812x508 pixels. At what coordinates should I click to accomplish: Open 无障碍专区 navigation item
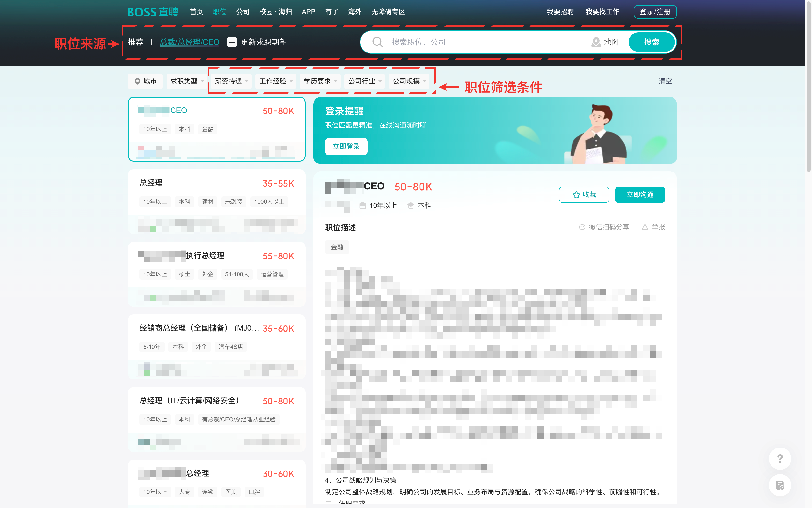click(388, 12)
